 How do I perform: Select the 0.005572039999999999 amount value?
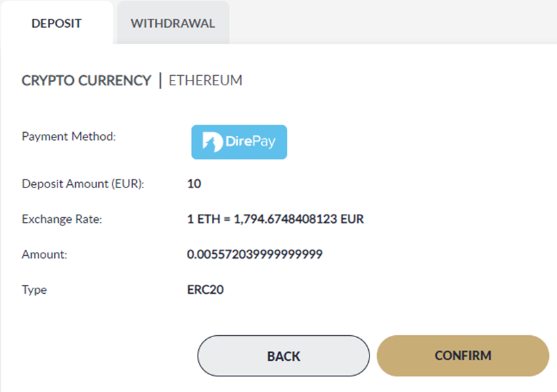[x=254, y=254]
